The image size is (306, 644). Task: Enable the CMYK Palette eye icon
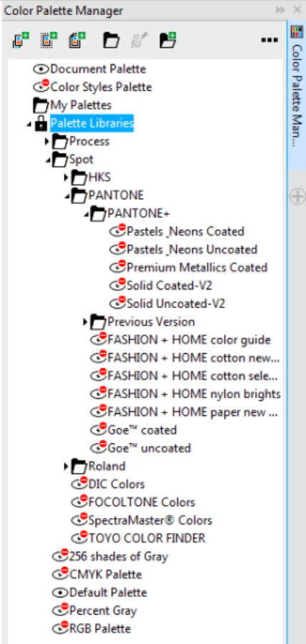[60, 573]
